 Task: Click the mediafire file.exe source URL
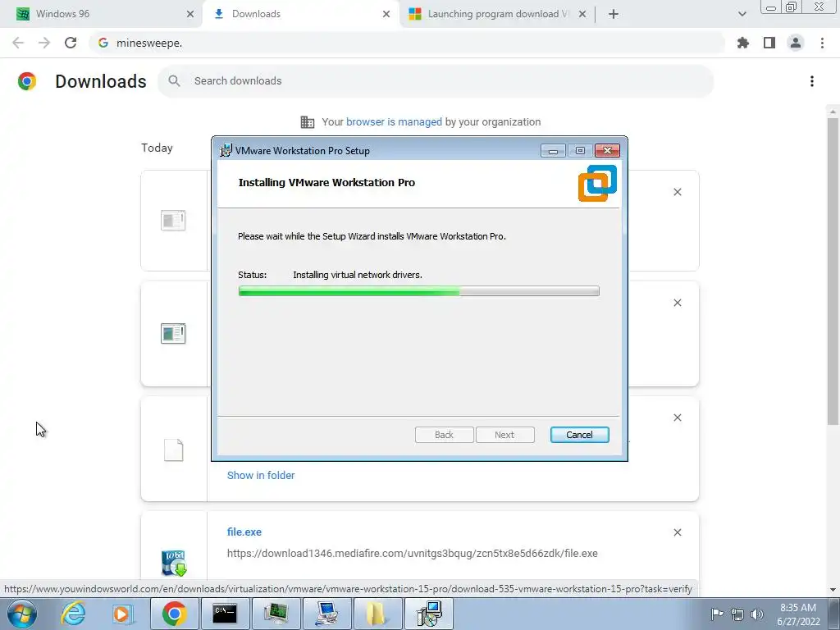[x=412, y=554]
